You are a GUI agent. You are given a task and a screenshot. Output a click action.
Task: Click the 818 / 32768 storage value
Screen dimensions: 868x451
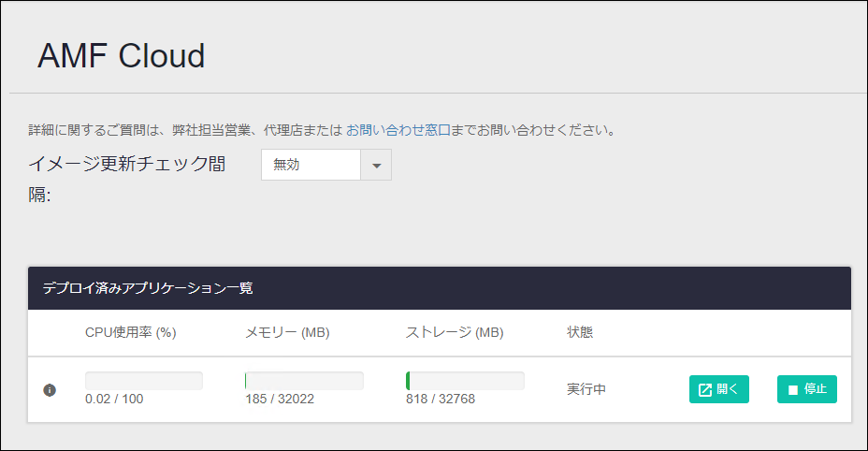pyautogui.click(x=441, y=399)
